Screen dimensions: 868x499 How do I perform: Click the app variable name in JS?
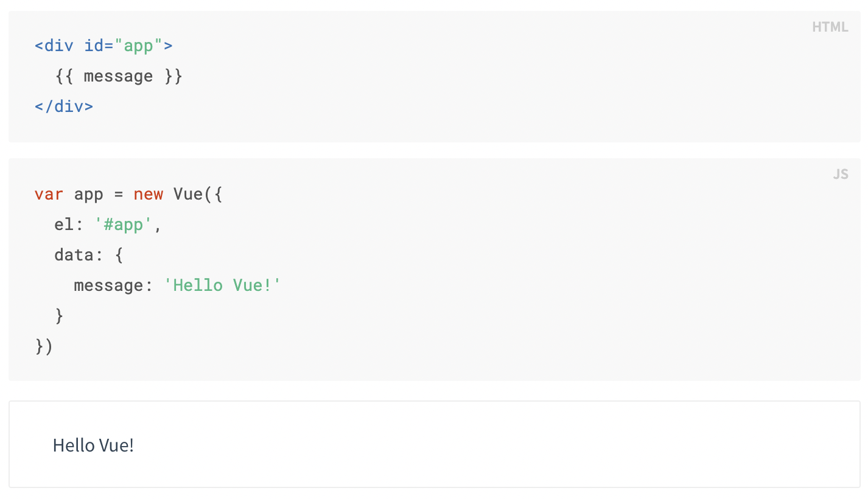pyautogui.click(x=88, y=194)
